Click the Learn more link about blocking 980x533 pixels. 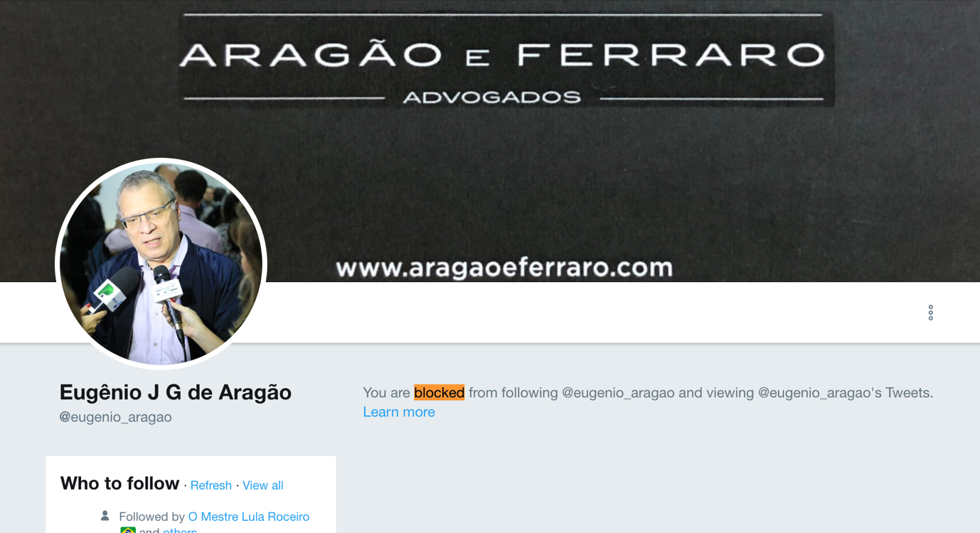pos(398,412)
